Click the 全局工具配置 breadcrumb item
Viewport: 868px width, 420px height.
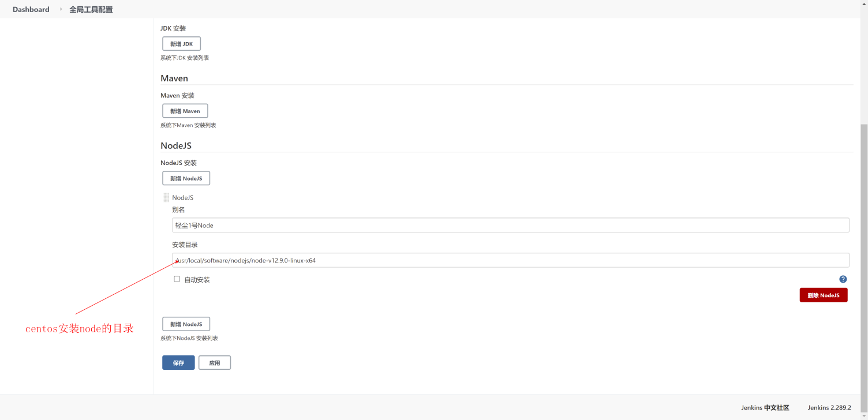[91, 9]
